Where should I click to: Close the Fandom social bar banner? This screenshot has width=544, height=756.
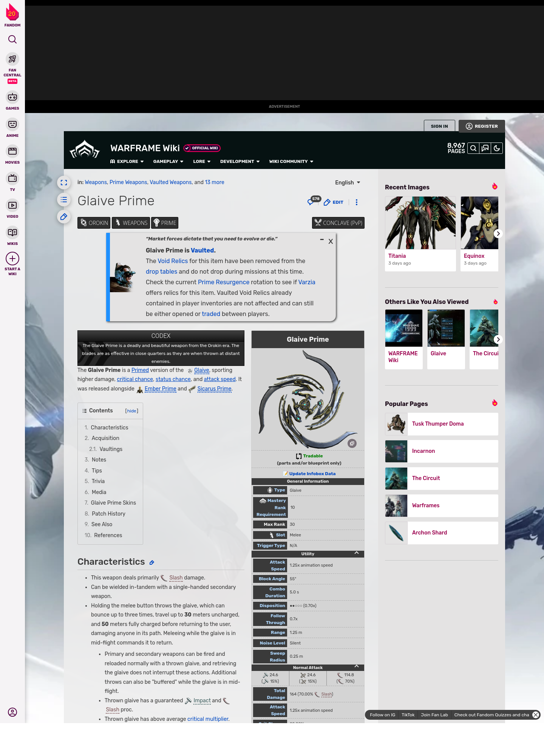(536, 714)
